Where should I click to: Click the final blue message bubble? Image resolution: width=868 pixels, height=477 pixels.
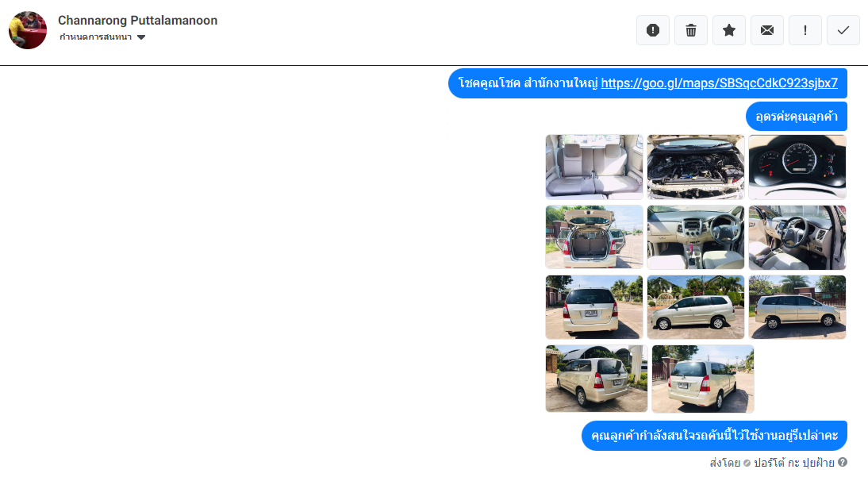tap(714, 436)
